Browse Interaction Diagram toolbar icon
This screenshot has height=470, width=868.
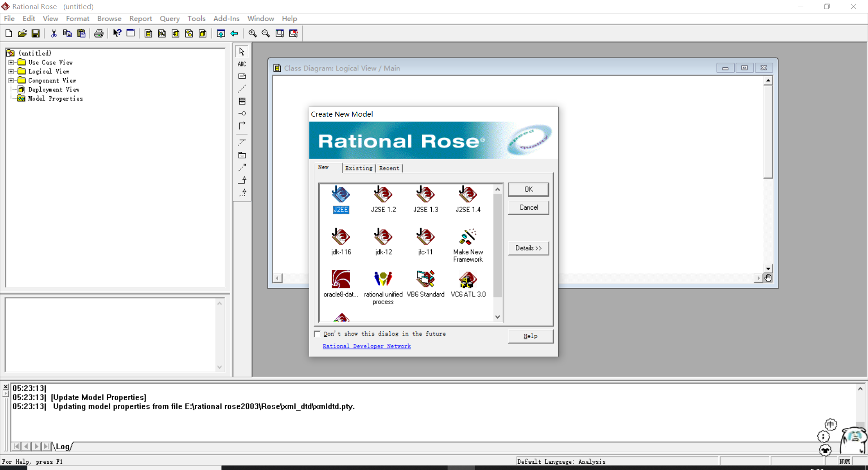coord(162,33)
